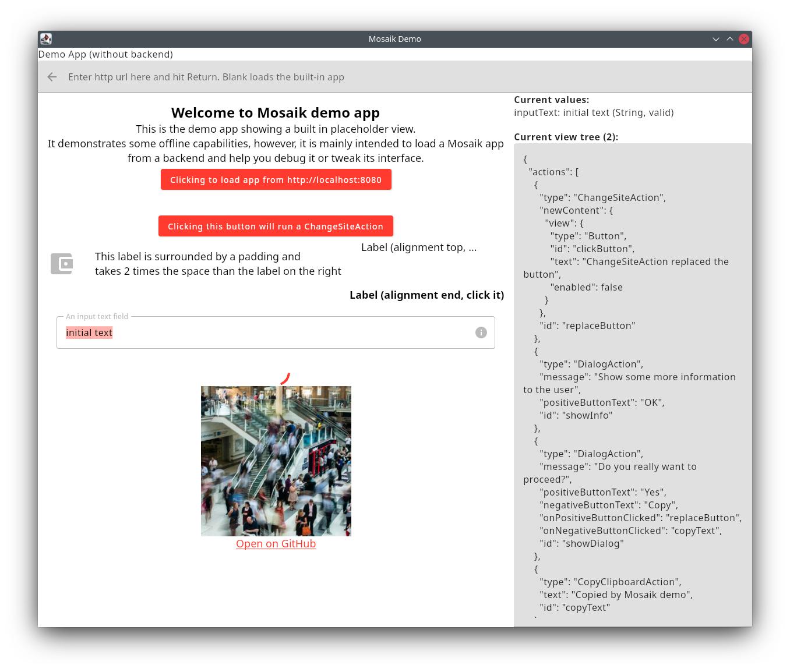The height and width of the screenshot is (672, 790).
Task: Minimize window using title bar down chevron
Action: (715, 39)
